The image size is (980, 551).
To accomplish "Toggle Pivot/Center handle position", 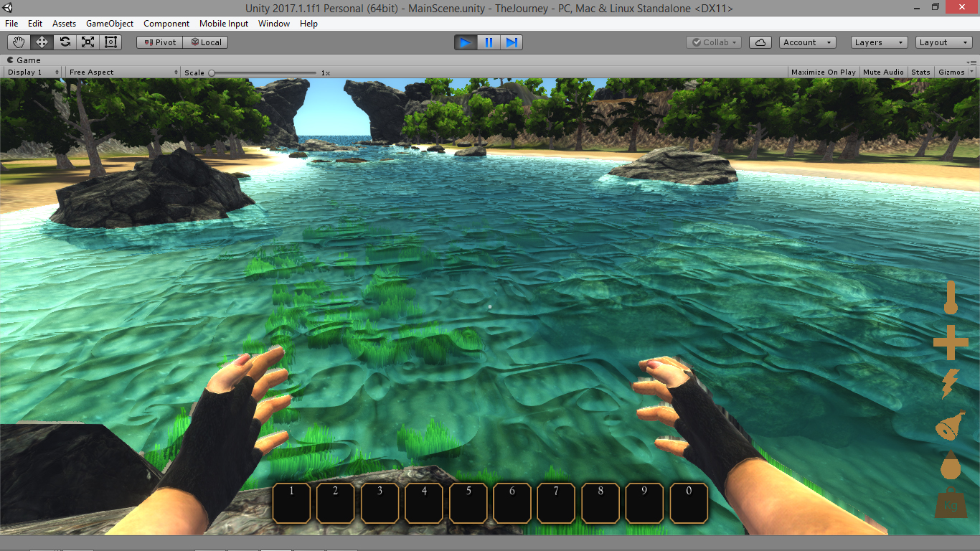I will click(159, 42).
